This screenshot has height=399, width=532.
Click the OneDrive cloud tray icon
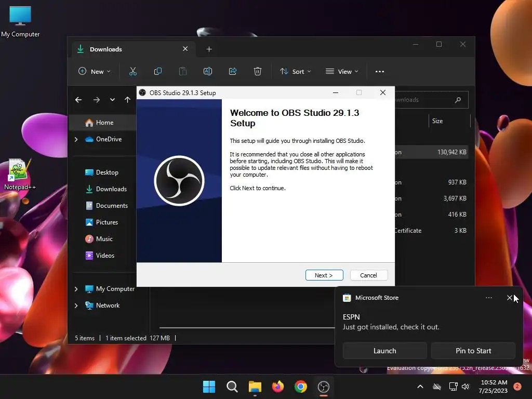437,387
